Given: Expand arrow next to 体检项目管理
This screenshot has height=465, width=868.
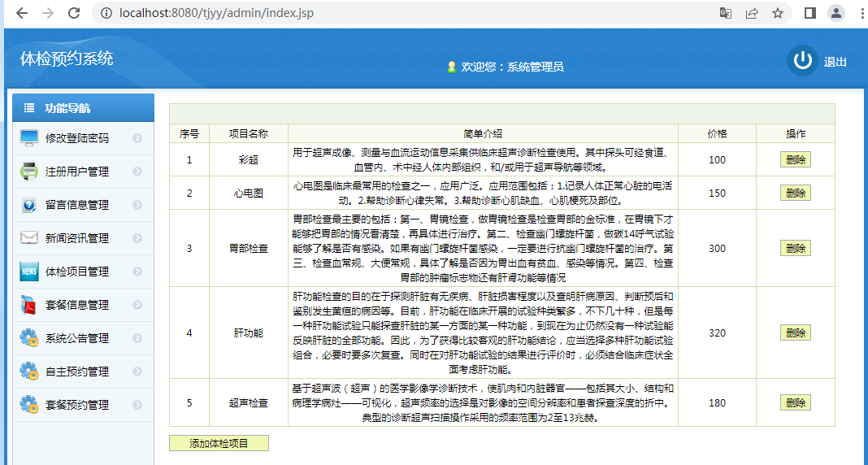Looking at the screenshot, I should click(137, 272).
